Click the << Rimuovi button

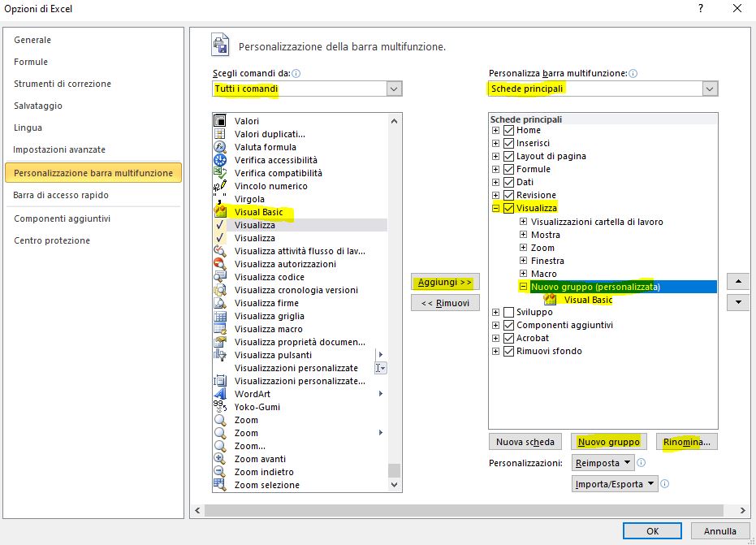445,303
